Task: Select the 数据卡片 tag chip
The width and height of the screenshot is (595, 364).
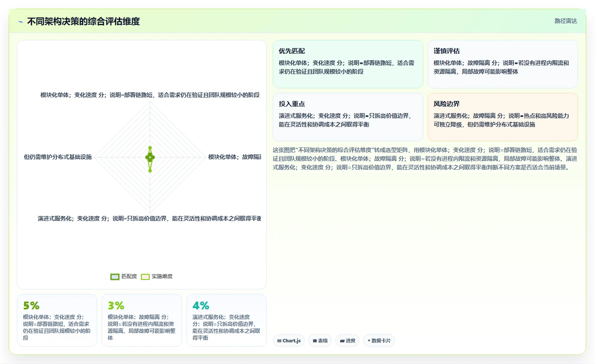Action: [x=379, y=341]
